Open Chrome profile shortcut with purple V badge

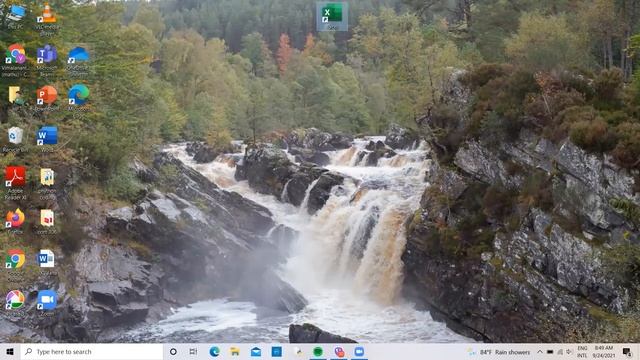pos(16,60)
